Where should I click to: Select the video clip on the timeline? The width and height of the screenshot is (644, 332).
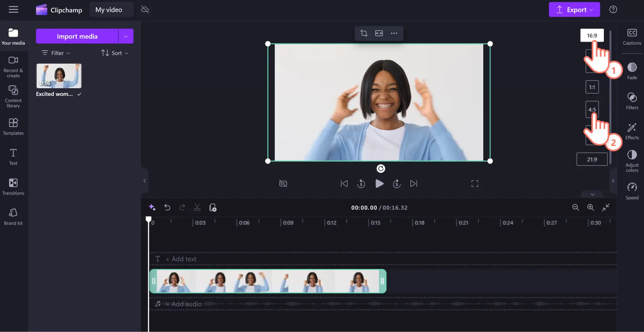coord(268,281)
